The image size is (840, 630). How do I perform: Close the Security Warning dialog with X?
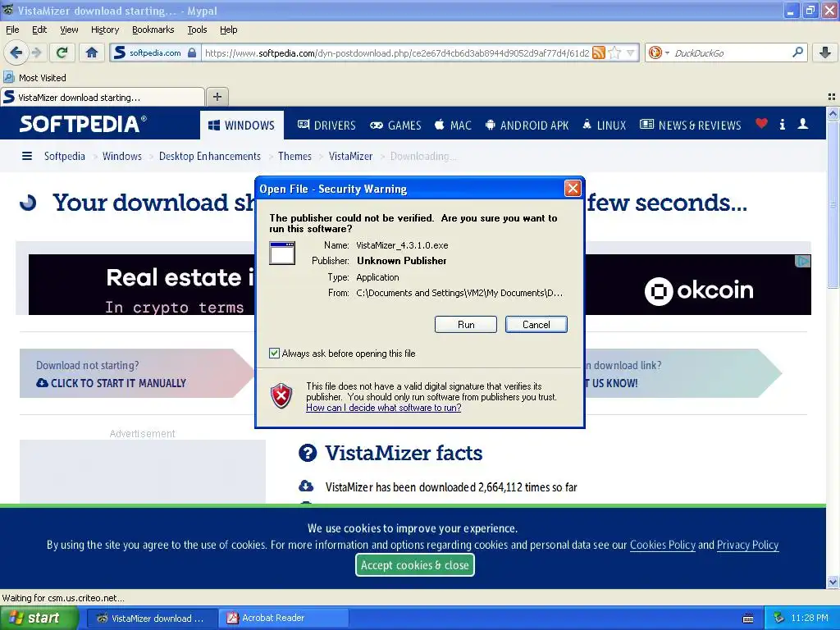tap(573, 188)
